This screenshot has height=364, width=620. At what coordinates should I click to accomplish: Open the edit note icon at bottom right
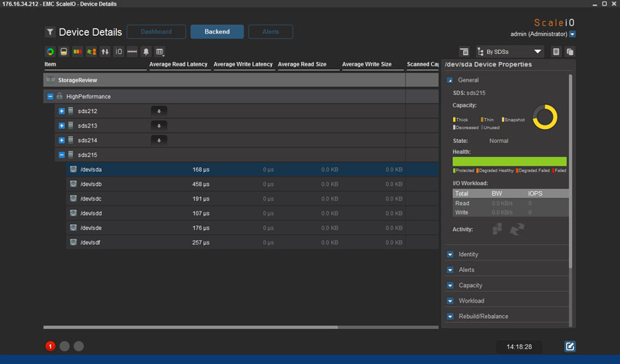tap(570, 346)
